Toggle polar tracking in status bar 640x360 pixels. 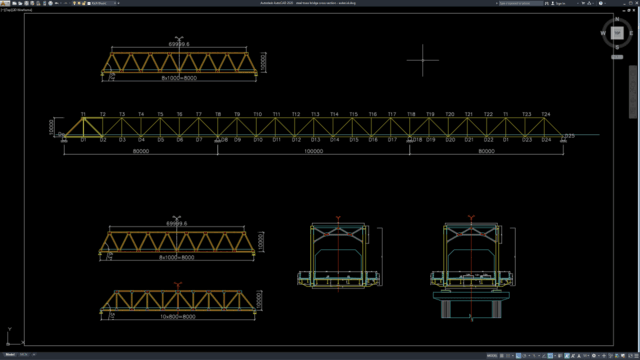pos(524,356)
